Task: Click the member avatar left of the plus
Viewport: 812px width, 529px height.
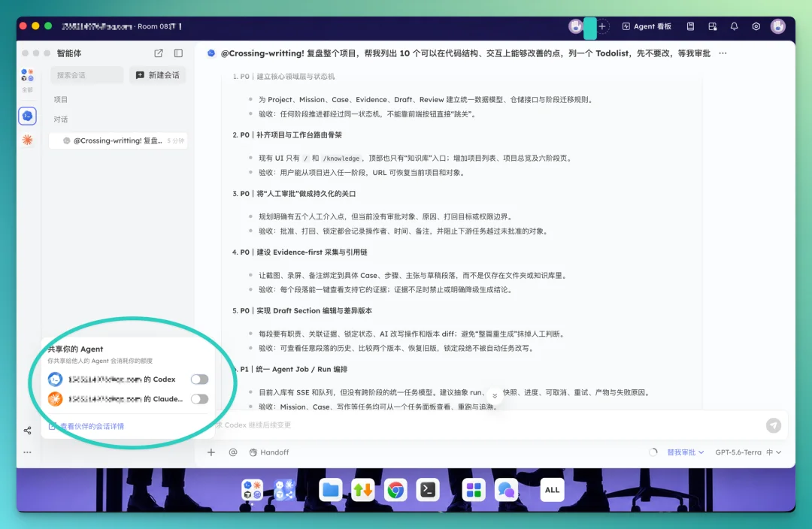Action: [x=575, y=26]
